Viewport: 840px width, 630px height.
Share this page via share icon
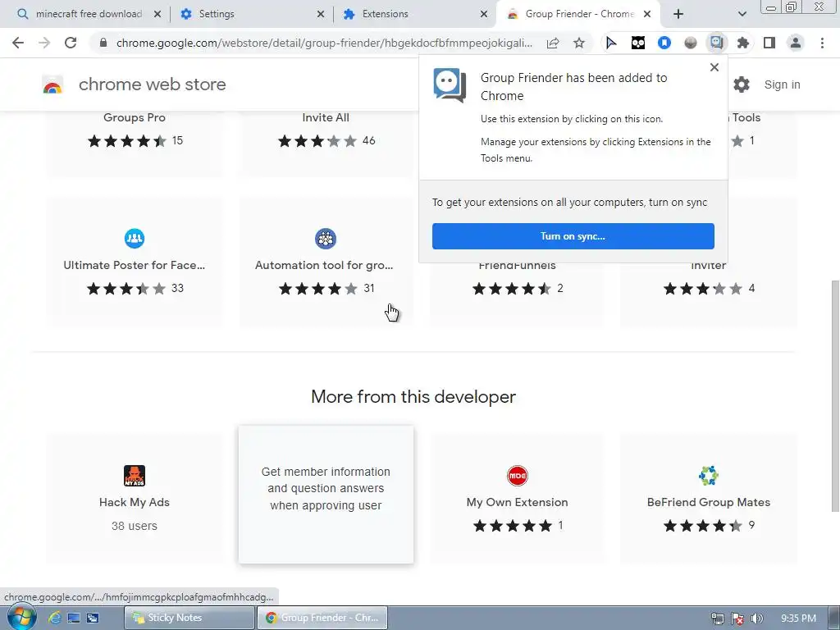pos(553,43)
